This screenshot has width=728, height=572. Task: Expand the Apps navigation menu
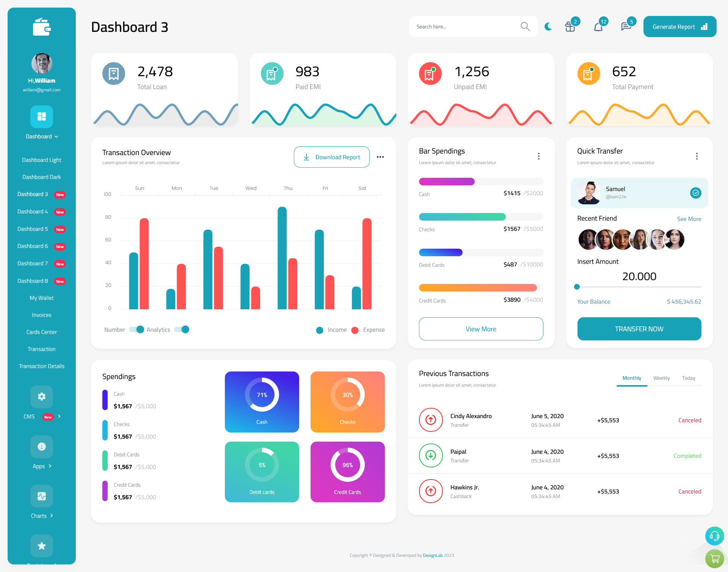(x=41, y=466)
